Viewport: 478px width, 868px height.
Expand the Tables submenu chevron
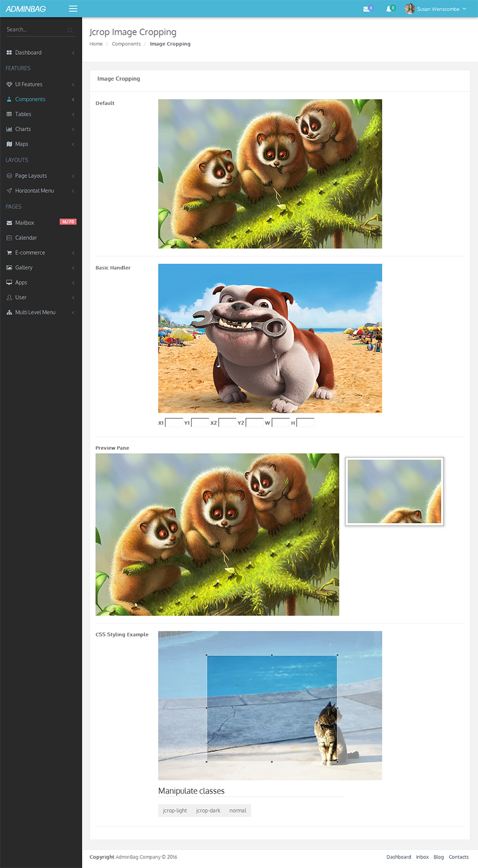tap(73, 114)
